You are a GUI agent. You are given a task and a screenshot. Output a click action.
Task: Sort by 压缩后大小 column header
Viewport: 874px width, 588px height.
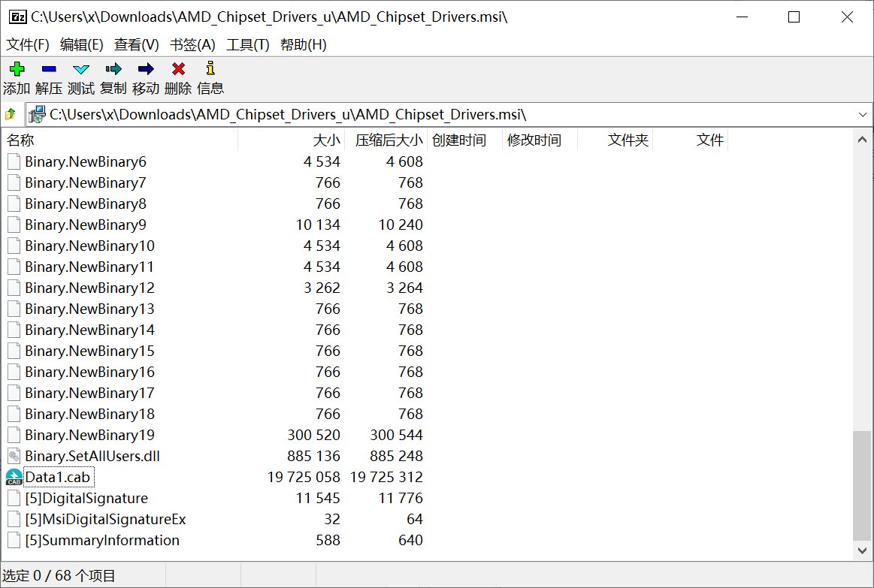click(x=386, y=140)
